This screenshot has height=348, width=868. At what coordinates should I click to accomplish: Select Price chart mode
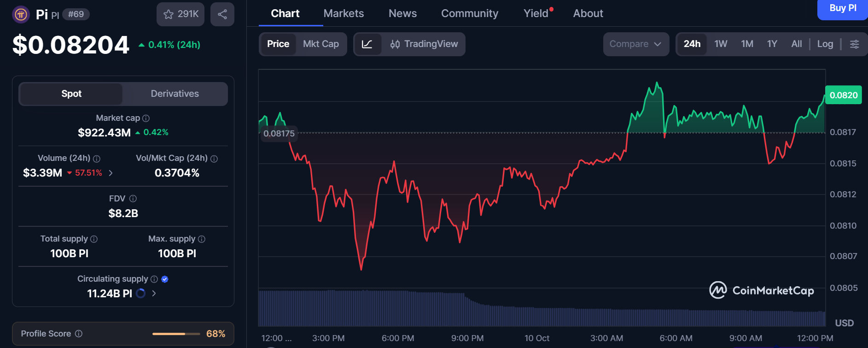[x=278, y=44]
